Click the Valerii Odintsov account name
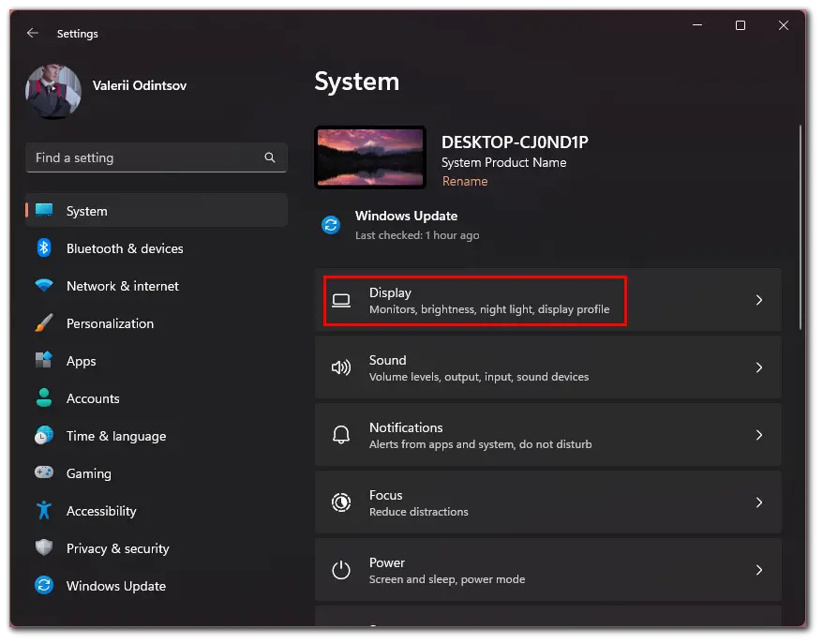The image size is (823, 644). [139, 85]
